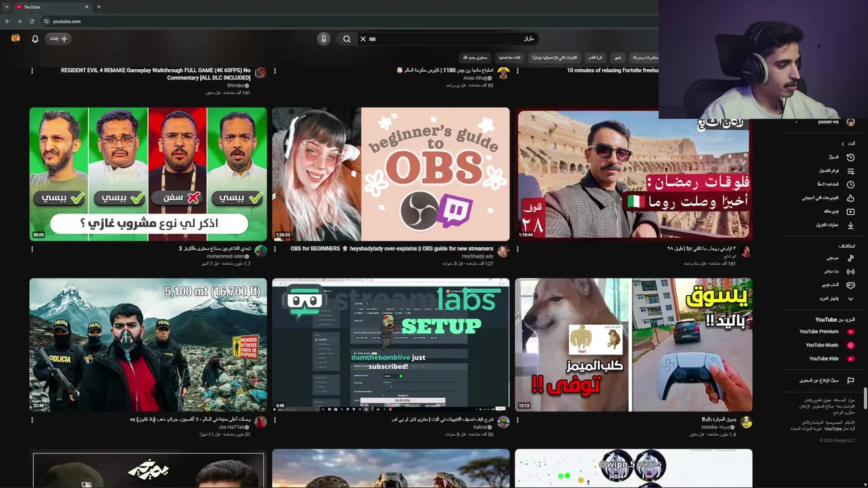
Task: Open the doge meme controller thumbnail
Action: click(633, 345)
